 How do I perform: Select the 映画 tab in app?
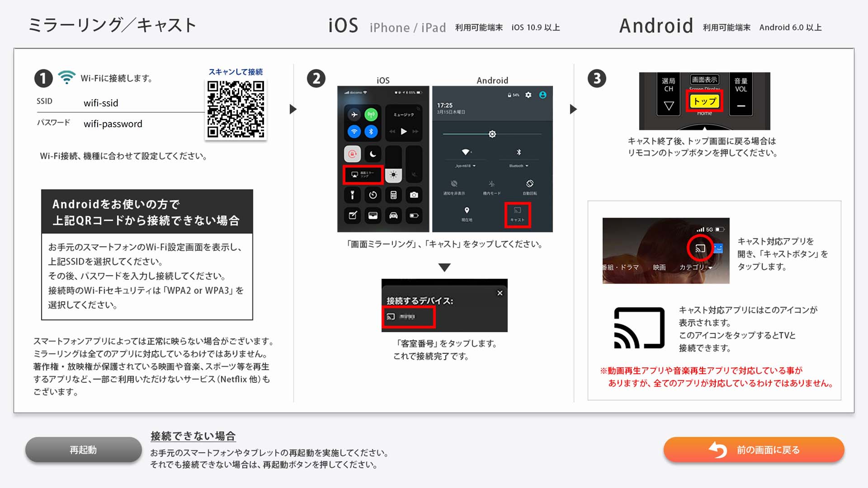(x=659, y=267)
